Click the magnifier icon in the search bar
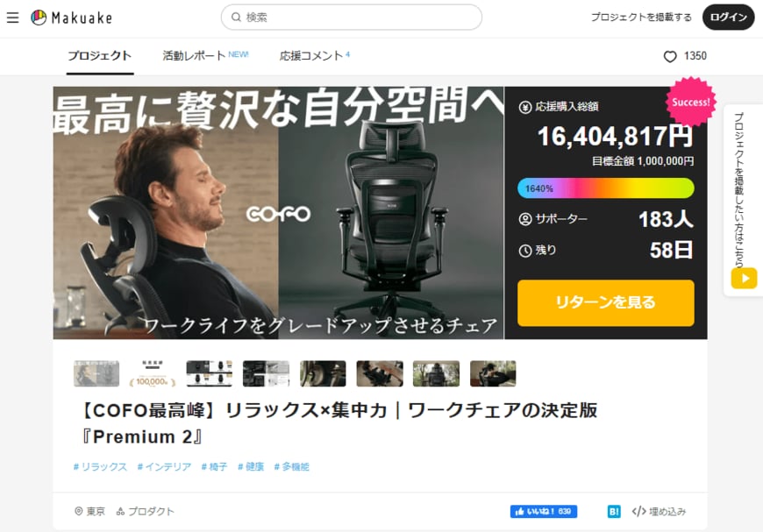The width and height of the screenshot is (763, 532). click(x=235, y=17)
